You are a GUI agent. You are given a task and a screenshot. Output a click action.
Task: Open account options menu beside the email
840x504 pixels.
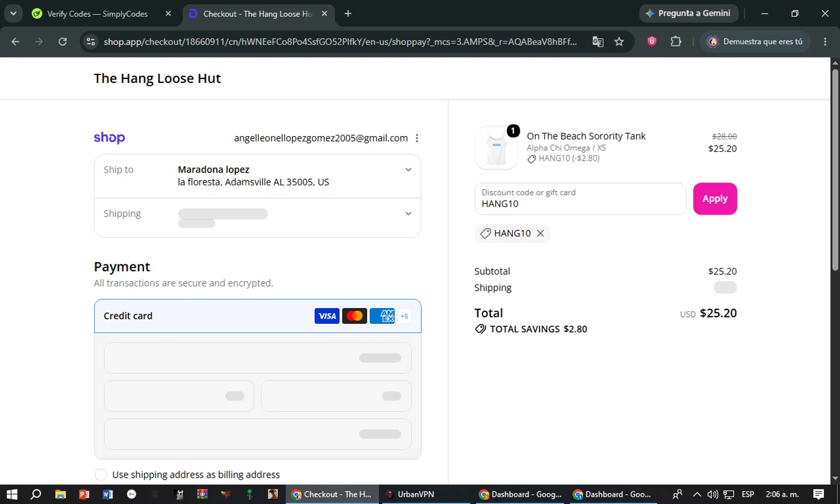417,138
